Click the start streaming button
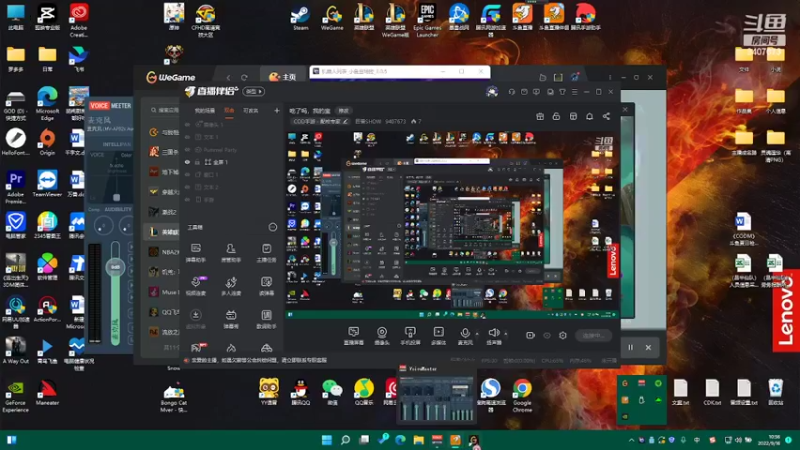Screen dimensions: 800x450 (x=593, y=336)
